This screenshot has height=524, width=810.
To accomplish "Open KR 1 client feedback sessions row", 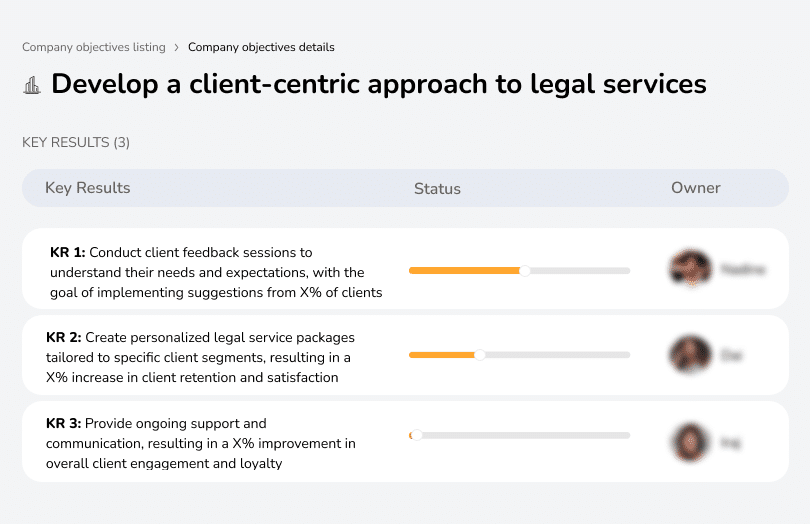I will tap(405, 269).
